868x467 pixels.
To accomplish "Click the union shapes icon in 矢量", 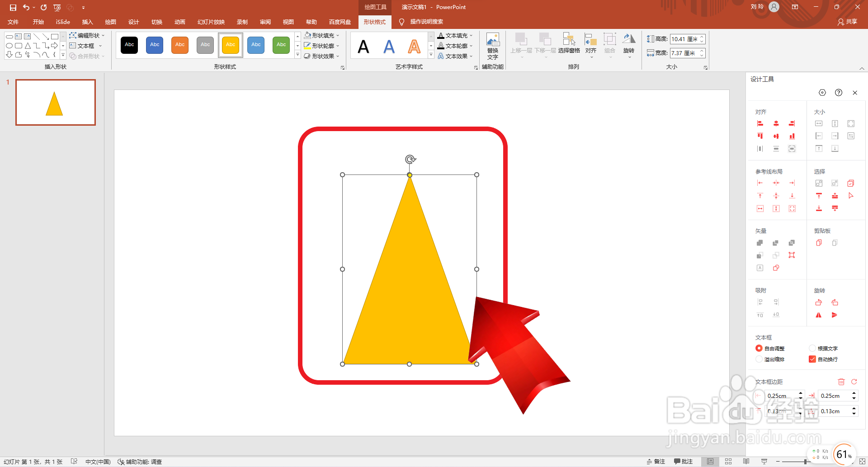I will point(760,243).
